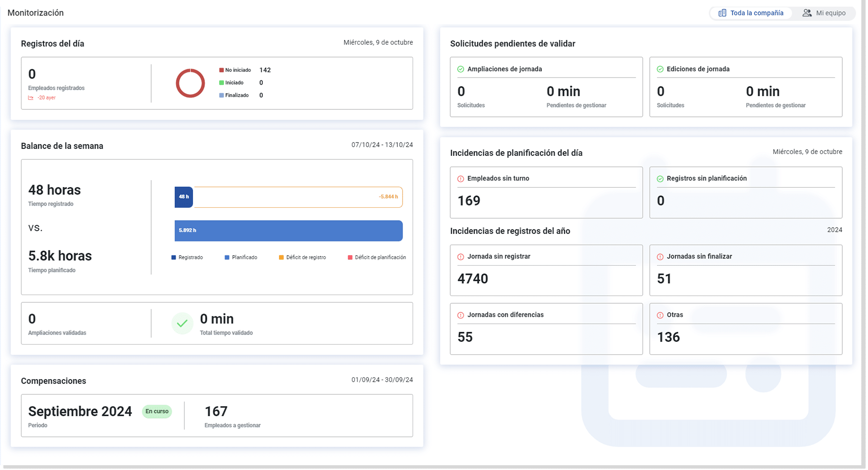Open the Ediciones de jornada card
The width and height of the screenshot is (868, 470).
pyautogui.click(x=746, y=87)
